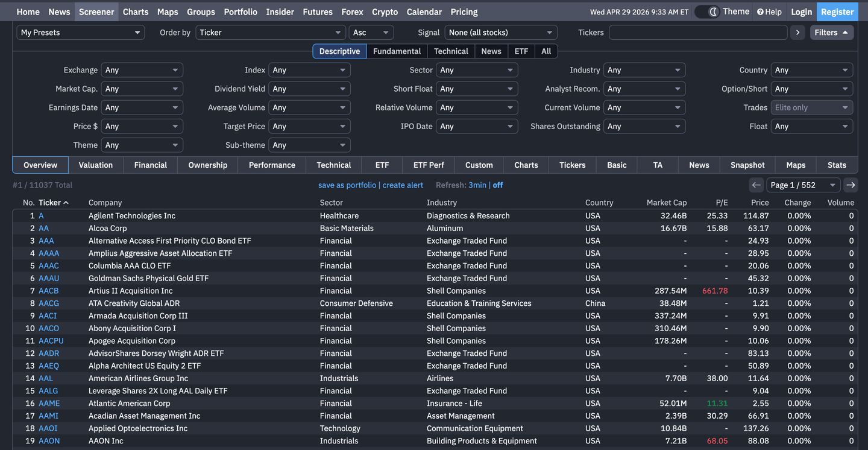Open the Float filter dropdown
Screen dimensions: 868x450
[812, 126]
